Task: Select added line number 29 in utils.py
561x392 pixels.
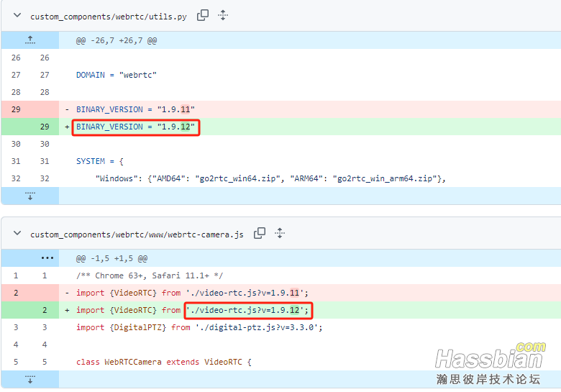Action: [45, 127]
